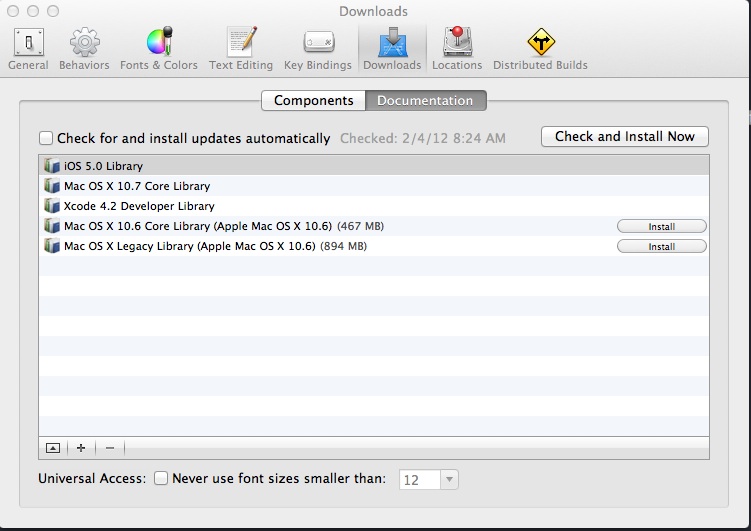
Task: Switch to the Documentation tab
Action: (426, 101)
